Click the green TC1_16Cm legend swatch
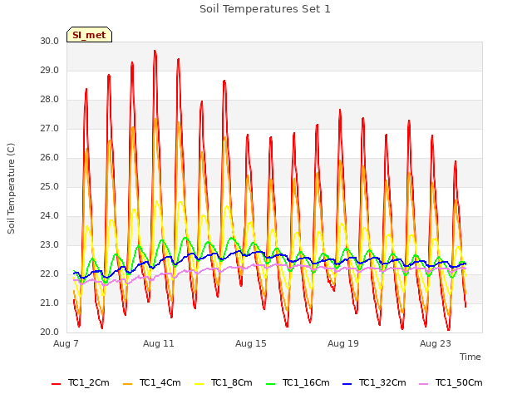This screenshot has height=399, width=532. point(271,384)
